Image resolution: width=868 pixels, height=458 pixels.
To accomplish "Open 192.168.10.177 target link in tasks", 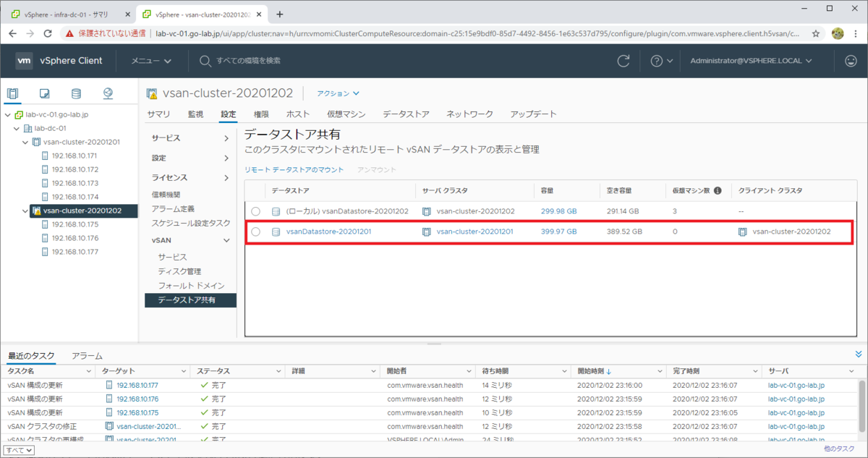I will (137, 386).
